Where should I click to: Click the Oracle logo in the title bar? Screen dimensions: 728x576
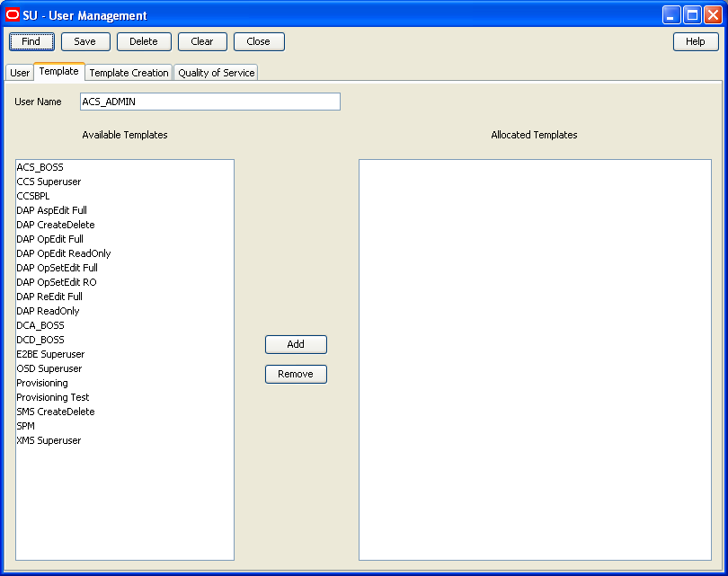click(13, 13)
